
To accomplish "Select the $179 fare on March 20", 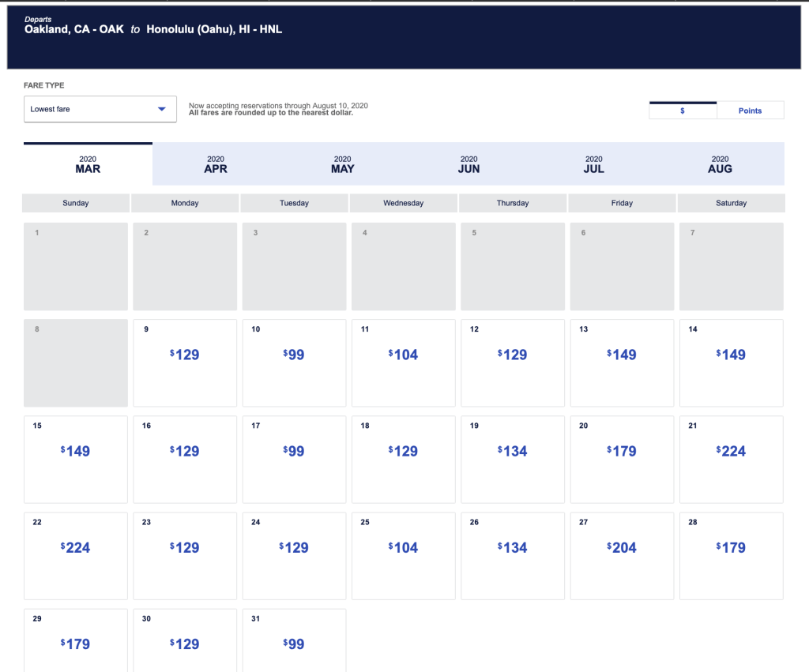I will point(622,452).
